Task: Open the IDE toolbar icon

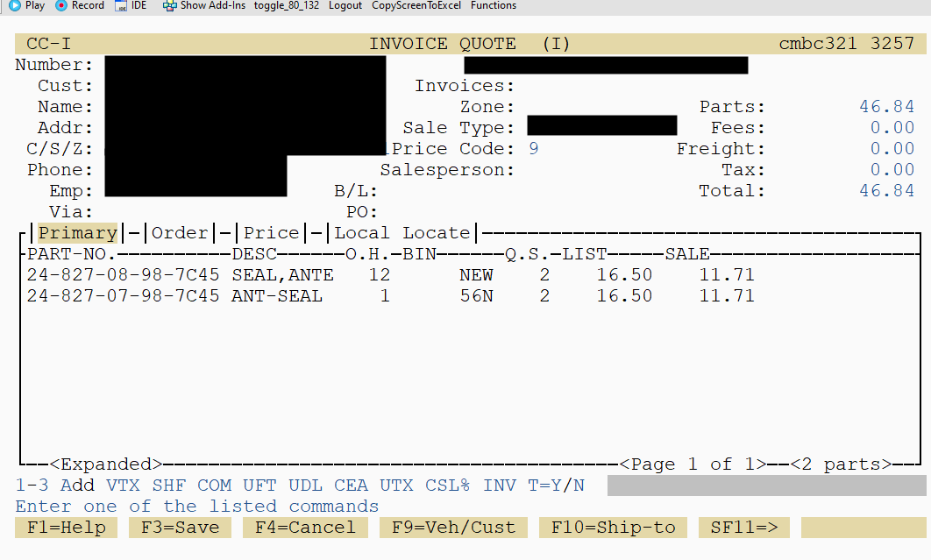Action: click(120, 5)
